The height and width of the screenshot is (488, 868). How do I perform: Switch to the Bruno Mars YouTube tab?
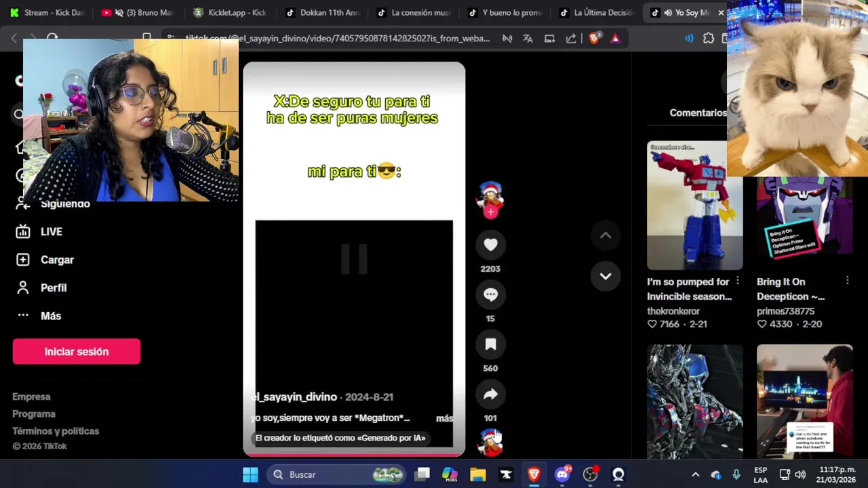tap(138, 12)
